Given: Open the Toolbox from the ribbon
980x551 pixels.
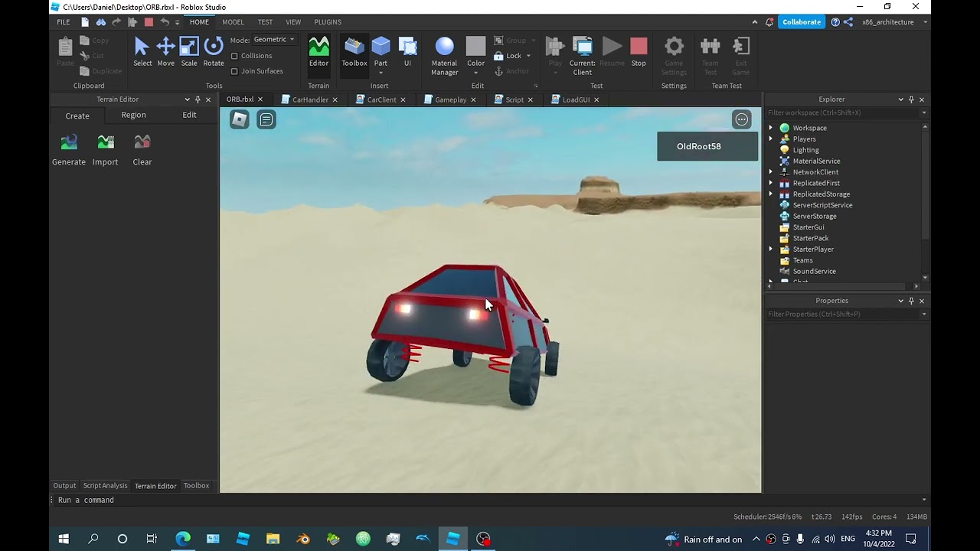Looking at the screenshot, I should [354, 51].
